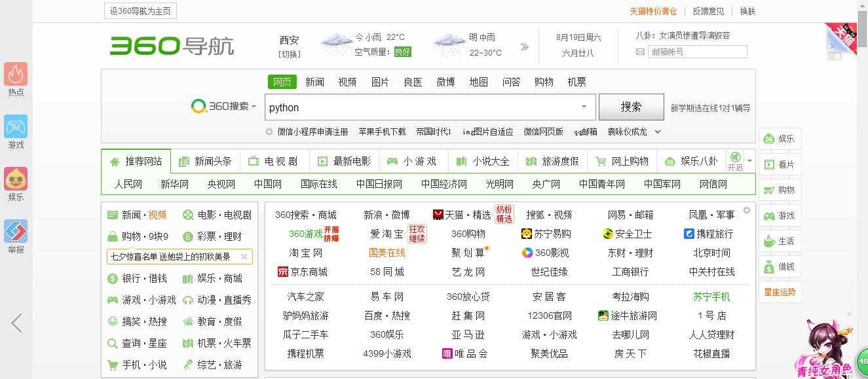Open the 中国日报网 link

click(x=379, y=184)
